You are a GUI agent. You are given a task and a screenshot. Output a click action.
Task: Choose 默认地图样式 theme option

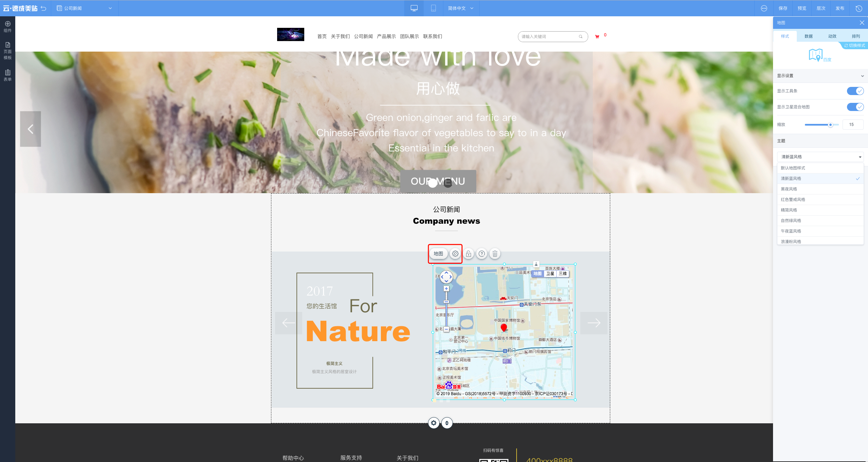pyautogui.click(x=820, y=168)
